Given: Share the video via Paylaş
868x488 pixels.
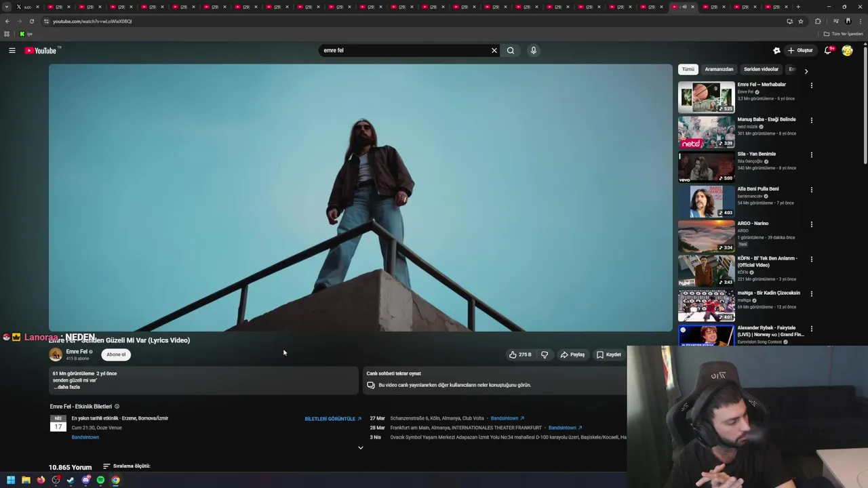Looking at the screenshot, I should (x=572, y=354).
